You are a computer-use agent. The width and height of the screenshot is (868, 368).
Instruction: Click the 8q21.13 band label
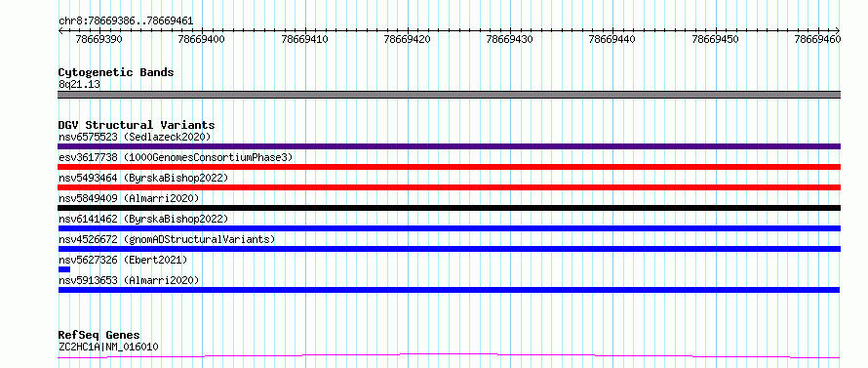pyautogui.click(x=79, y=85)
